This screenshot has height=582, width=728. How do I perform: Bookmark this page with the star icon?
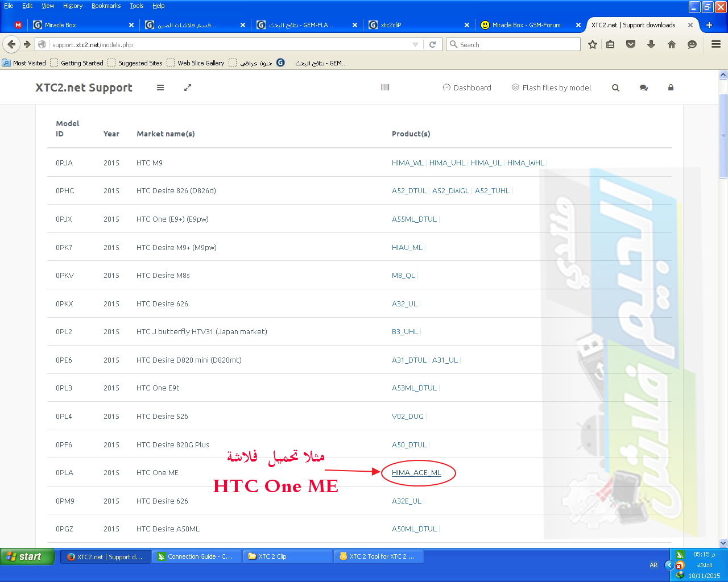[593, 44]
